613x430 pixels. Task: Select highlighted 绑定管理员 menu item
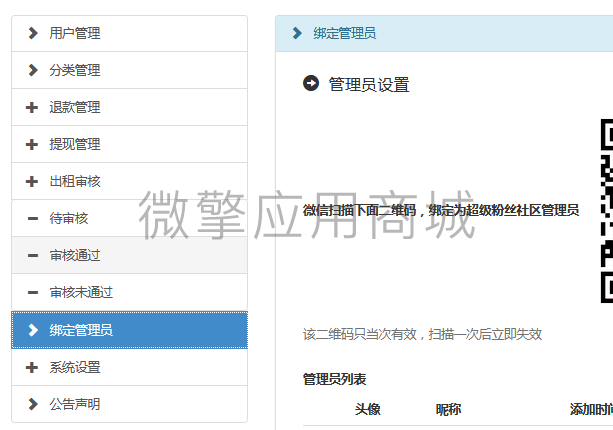129,330
